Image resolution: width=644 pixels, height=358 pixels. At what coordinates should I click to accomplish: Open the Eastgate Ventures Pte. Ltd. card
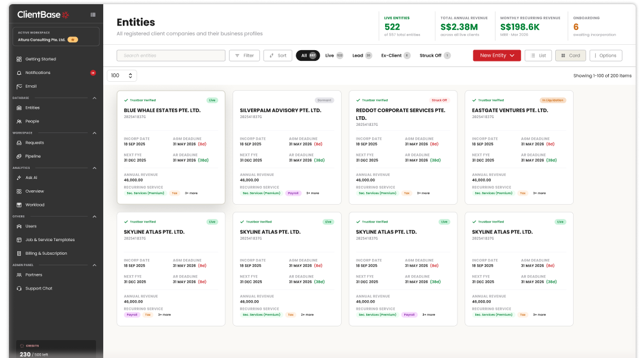click(x=519, y=147)
